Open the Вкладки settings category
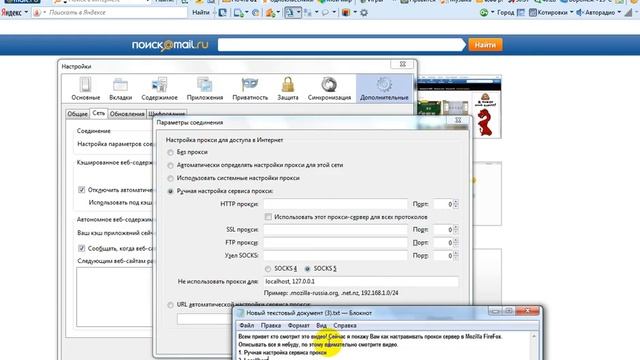This screenshot has height=360, width=640. pos(120,89)
